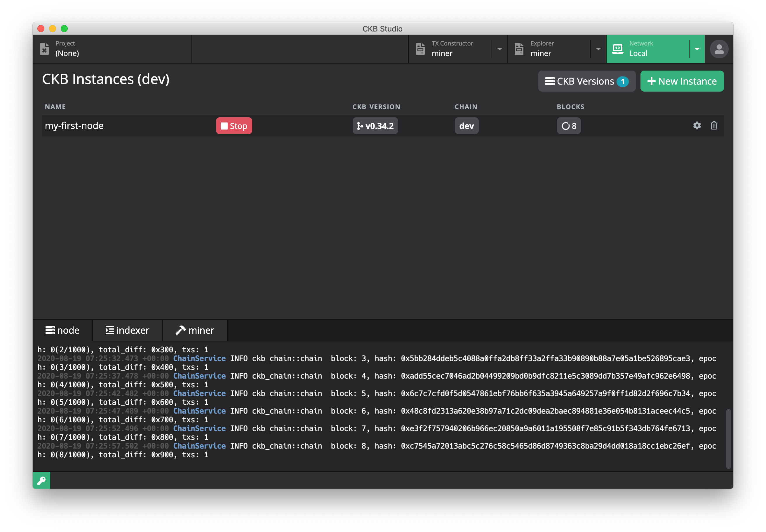The height and width of the screenshot is (532, 766).
Task: Delete my-first-node with trash icon
Action: click(714, 126)
